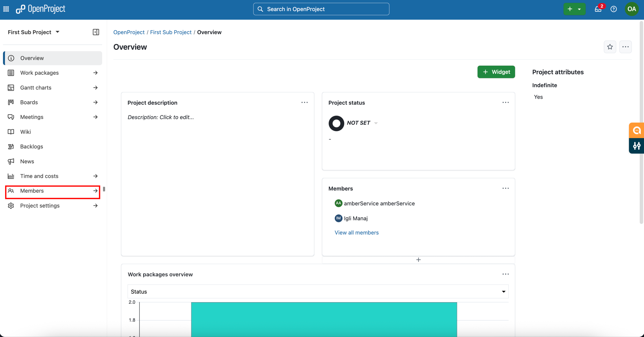This screenshot has height=337, width=644.
Task: Open Work packages overview widget options
Action: pos(506,274)
